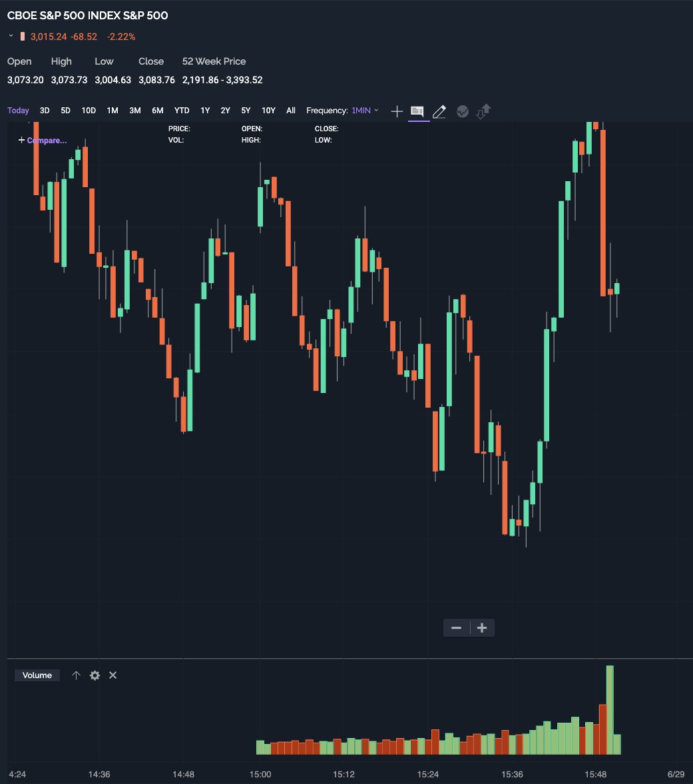Remove the Volume study with X
This screenshot has height=784, width=693.
coord(113,675)
